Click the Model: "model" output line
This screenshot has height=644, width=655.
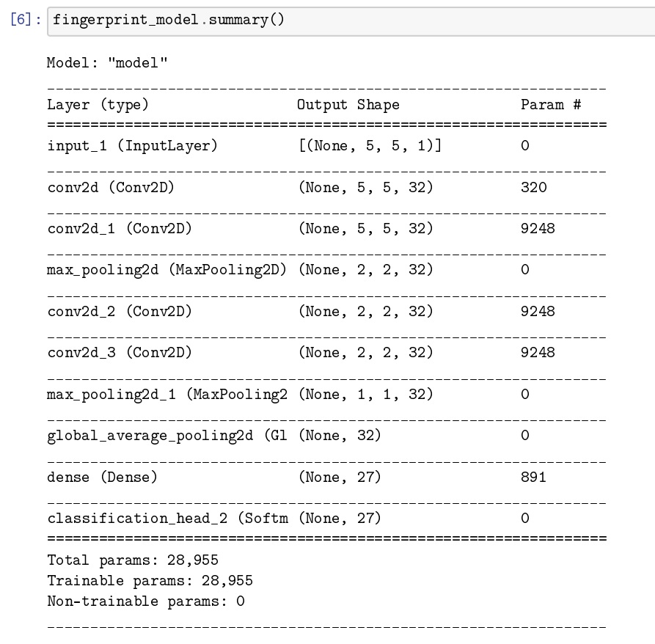coord(107,63)
